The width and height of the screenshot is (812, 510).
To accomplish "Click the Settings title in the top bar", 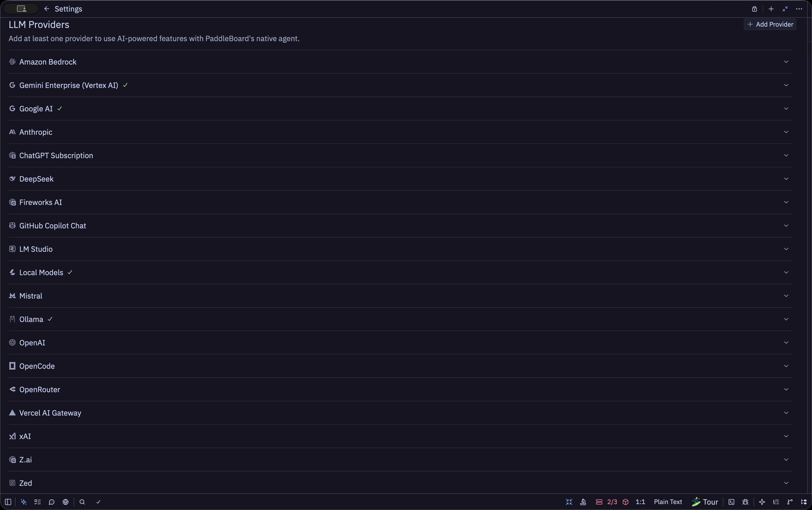I will tap(69, 9).
